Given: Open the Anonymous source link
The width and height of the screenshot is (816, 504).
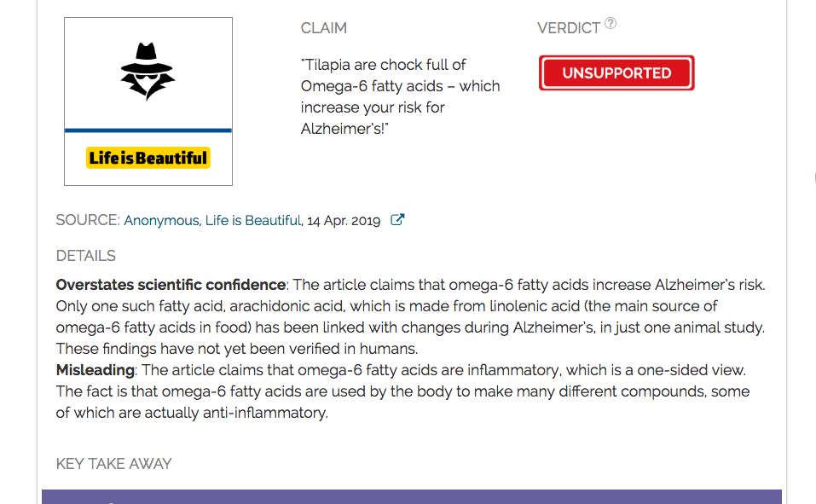Looking at the screenshot, I should click(161, 221).
